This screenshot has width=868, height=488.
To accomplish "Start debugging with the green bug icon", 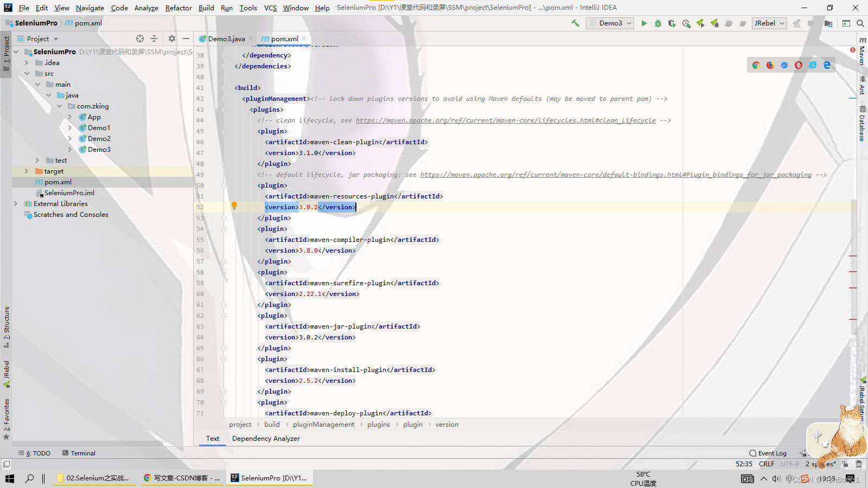I will (x=658, y=23).
